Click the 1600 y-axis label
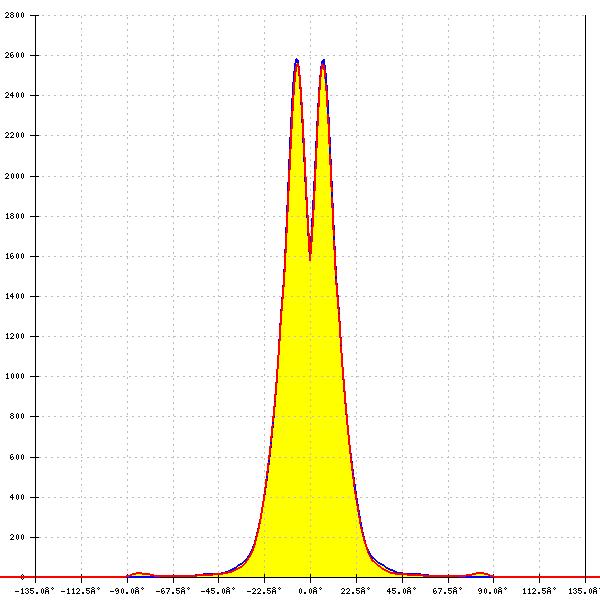Screen dimensions: 600x600 point(15,256)
